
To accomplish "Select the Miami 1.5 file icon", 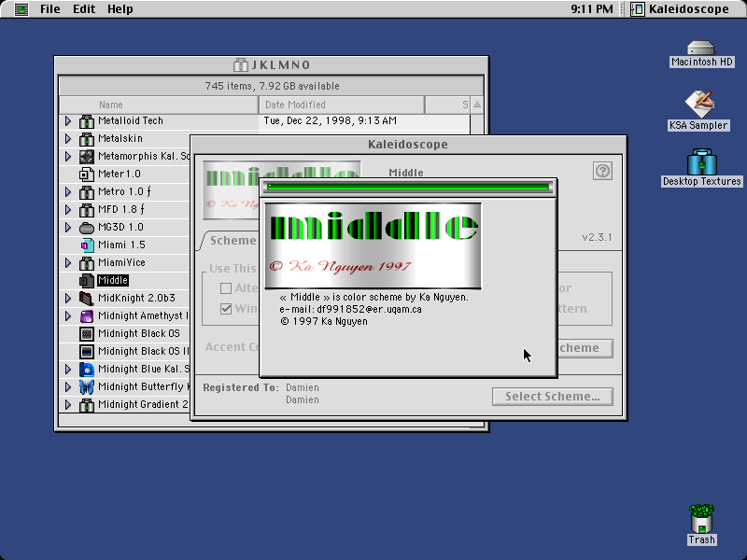I will (x=86, y=245).
